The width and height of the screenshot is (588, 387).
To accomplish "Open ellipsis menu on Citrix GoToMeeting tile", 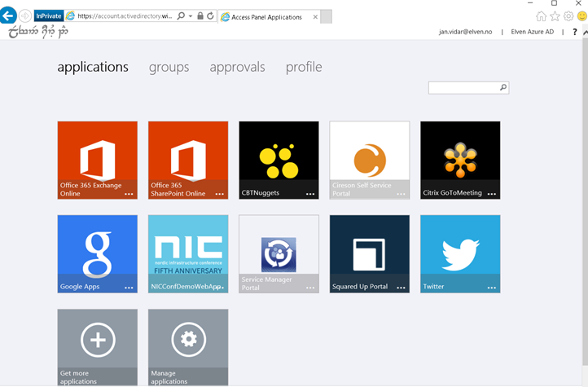I will (492, 194).
